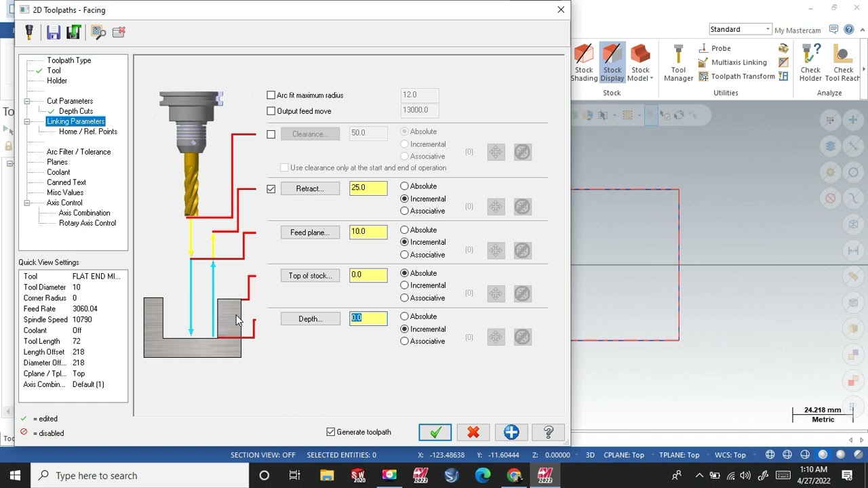Viewport: 868px width, 488px height.
Task: Open Tool Manager in Utilities group
Action: 678,63
